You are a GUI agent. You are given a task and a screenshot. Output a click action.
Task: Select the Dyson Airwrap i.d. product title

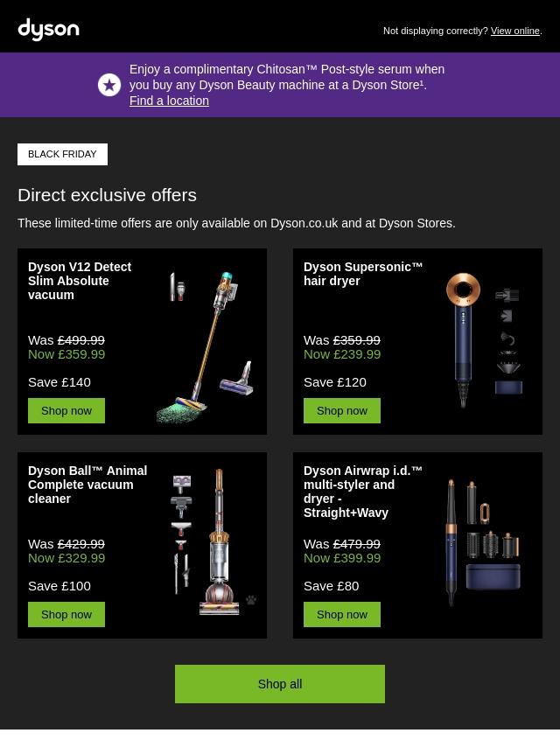363,492
